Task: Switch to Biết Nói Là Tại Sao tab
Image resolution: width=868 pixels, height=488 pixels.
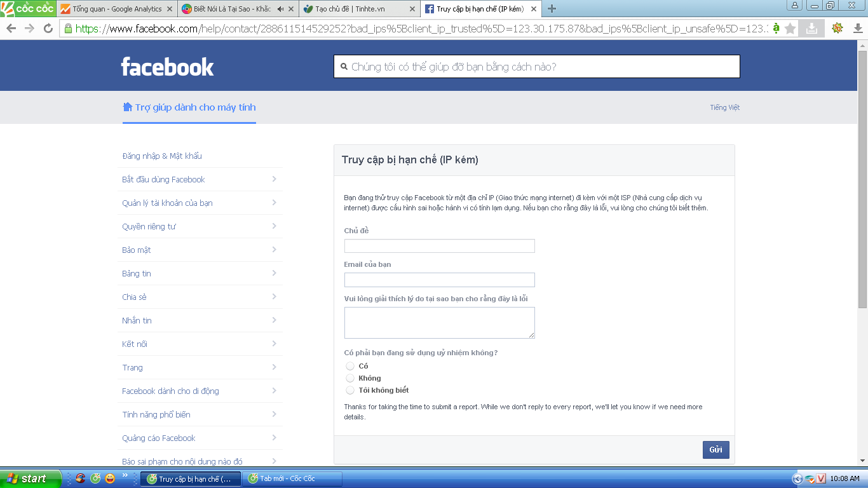Action: coord(238,9)
